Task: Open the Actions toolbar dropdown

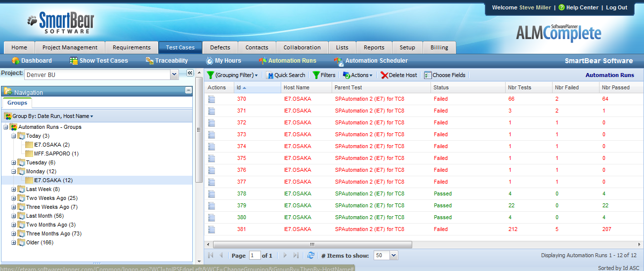Action: pyautogui.click(x=358, y=75)
